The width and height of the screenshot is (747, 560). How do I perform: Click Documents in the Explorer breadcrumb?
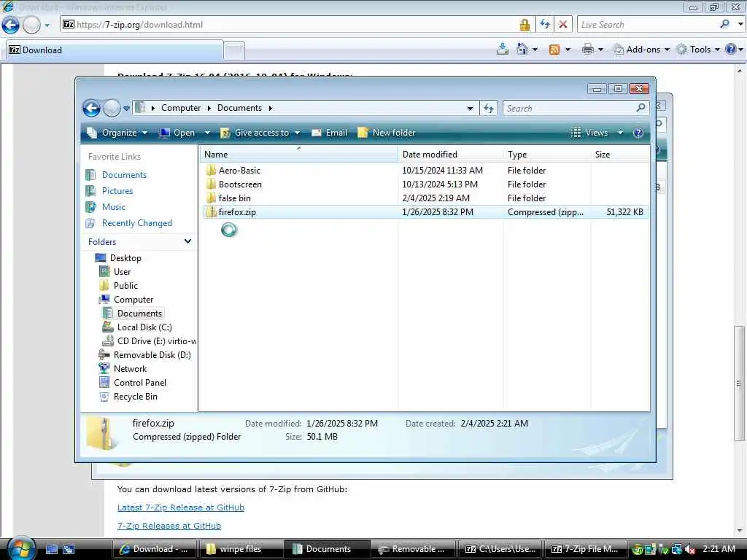[x=239, y=108]
